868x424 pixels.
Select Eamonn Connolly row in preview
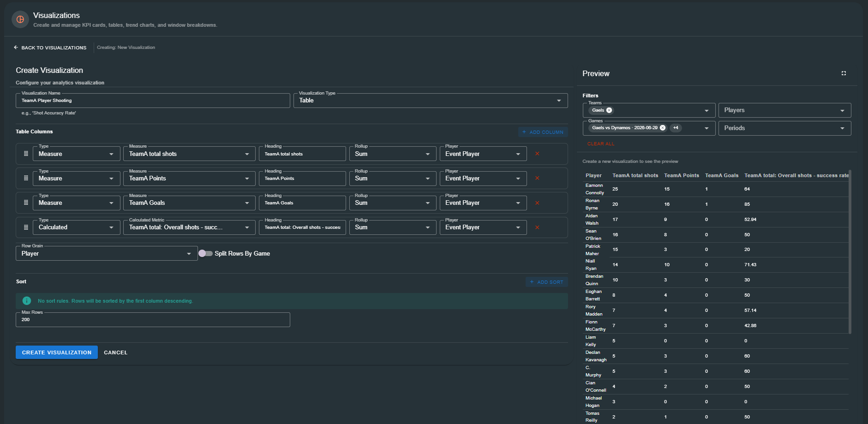(716, 189)
